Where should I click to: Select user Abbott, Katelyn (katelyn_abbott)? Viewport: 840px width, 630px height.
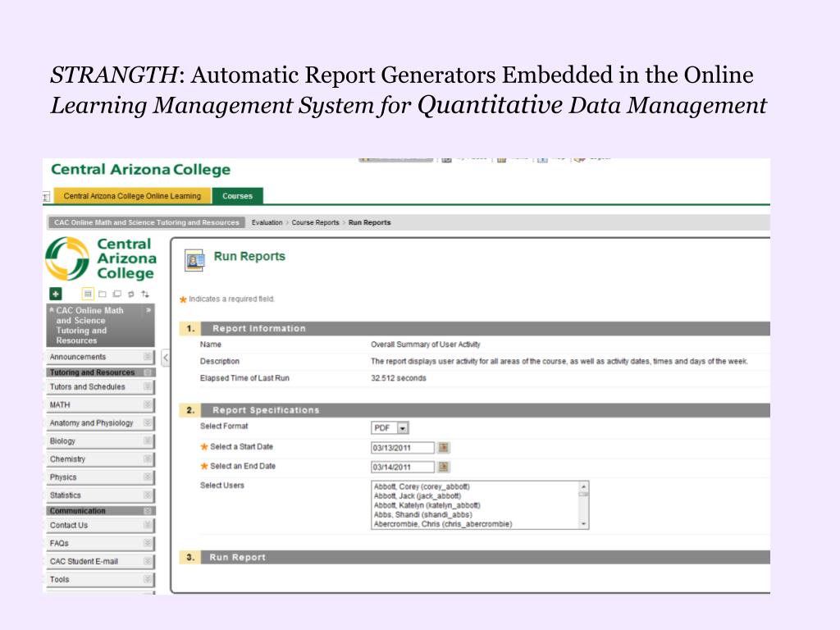pyautogui.click(x=427, y=505)
